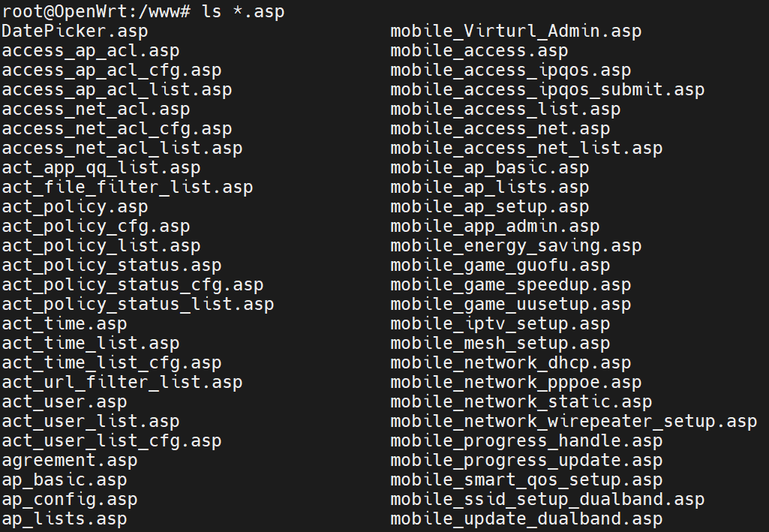Click mobile_smart_qos_setup.asp in the listing
Viewport: 769px width, 532px height.
[526, 480]
